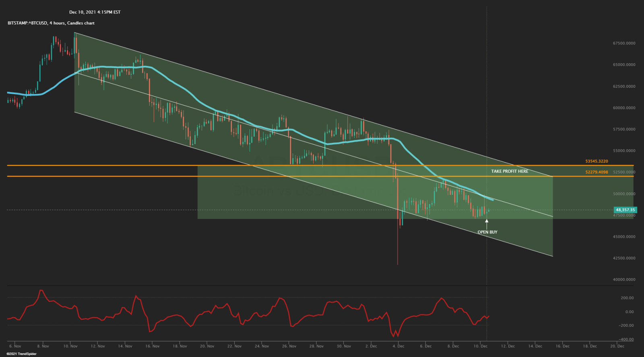The height and width of the screenshot is (357, 644).
Task: Click the '10. Dec' date label
Action: [x=481, y=346]
